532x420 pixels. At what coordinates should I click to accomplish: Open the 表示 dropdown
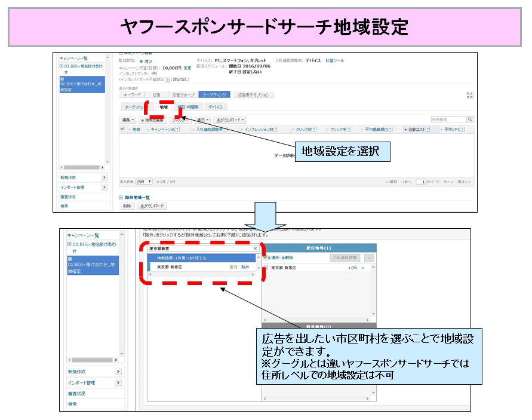[203, 120]
